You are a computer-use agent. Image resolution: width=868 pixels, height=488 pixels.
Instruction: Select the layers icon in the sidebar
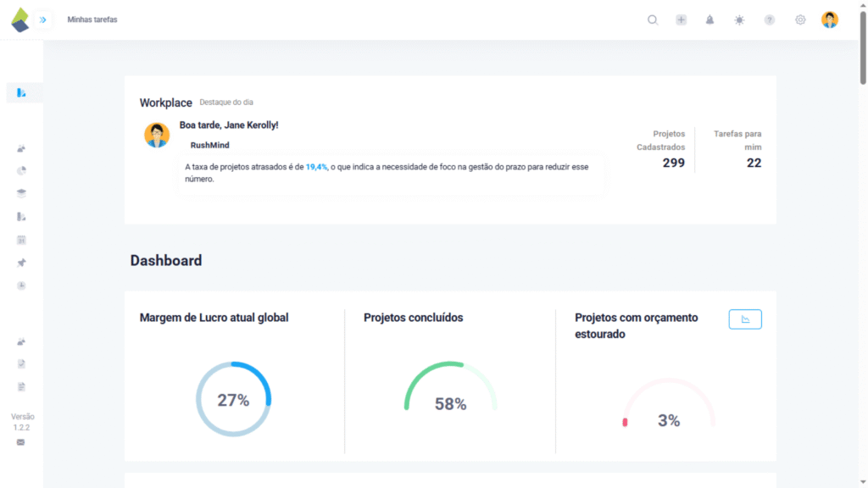click(21, 192)
